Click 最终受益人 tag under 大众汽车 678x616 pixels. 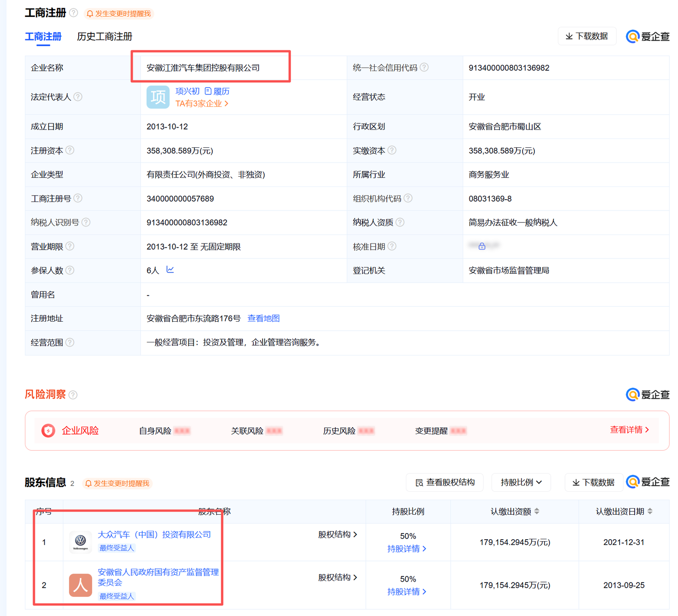[117, 548]
